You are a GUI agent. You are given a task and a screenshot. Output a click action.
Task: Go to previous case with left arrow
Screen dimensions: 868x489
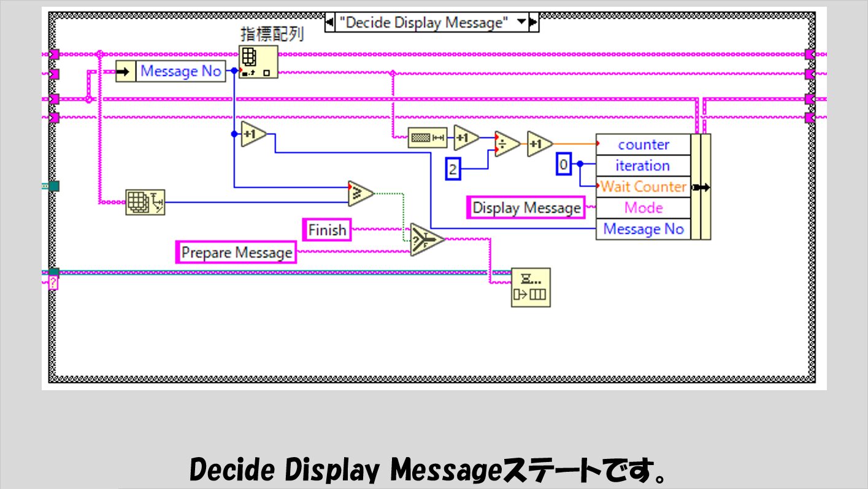point(329,23)
